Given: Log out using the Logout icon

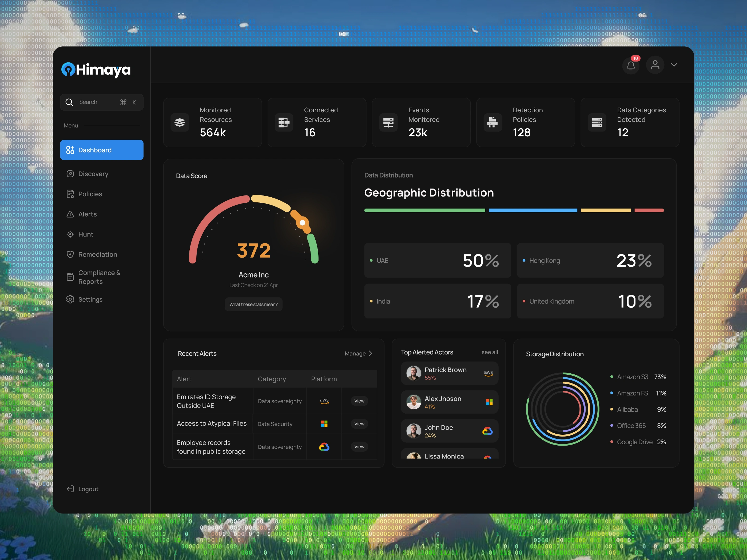Looking at the screenshot, I should point(70,489).
